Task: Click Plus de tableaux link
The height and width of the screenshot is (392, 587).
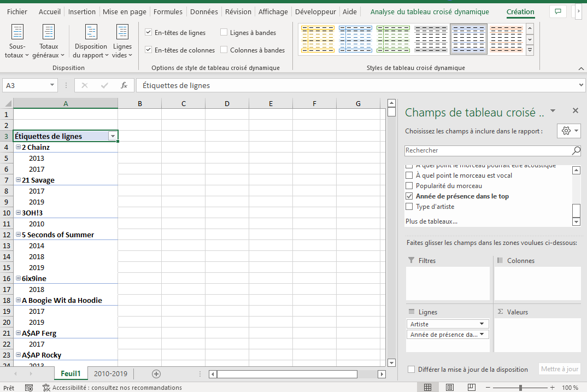Action: point(431,221)
